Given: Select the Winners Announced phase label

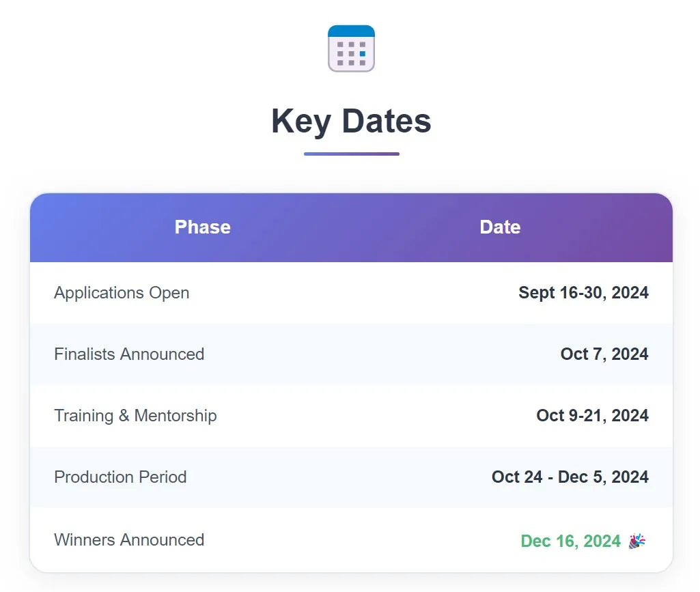Looking at the screenshot, I should point(129,540).
